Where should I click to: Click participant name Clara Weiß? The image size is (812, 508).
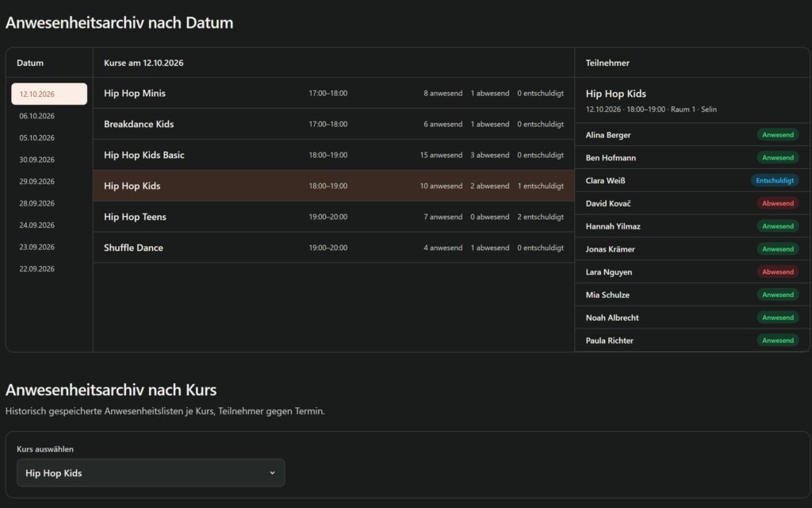(x=605, y=180)
